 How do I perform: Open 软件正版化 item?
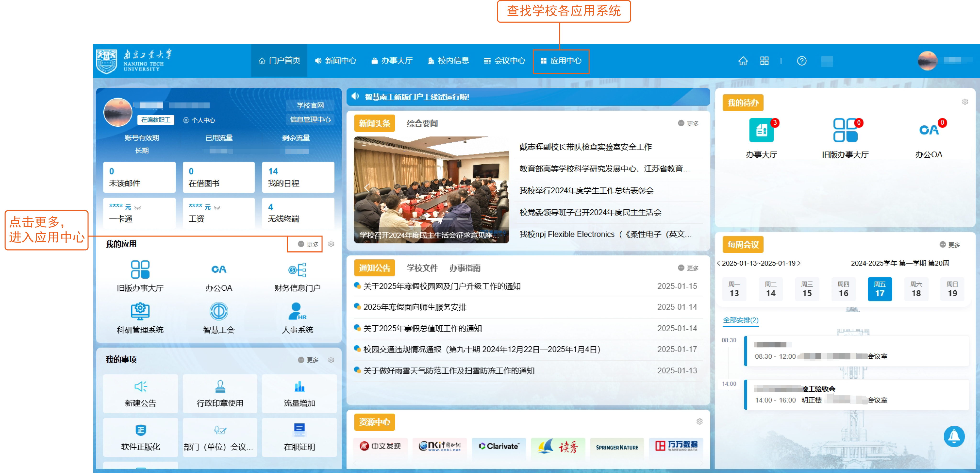[x=141, y=437]
